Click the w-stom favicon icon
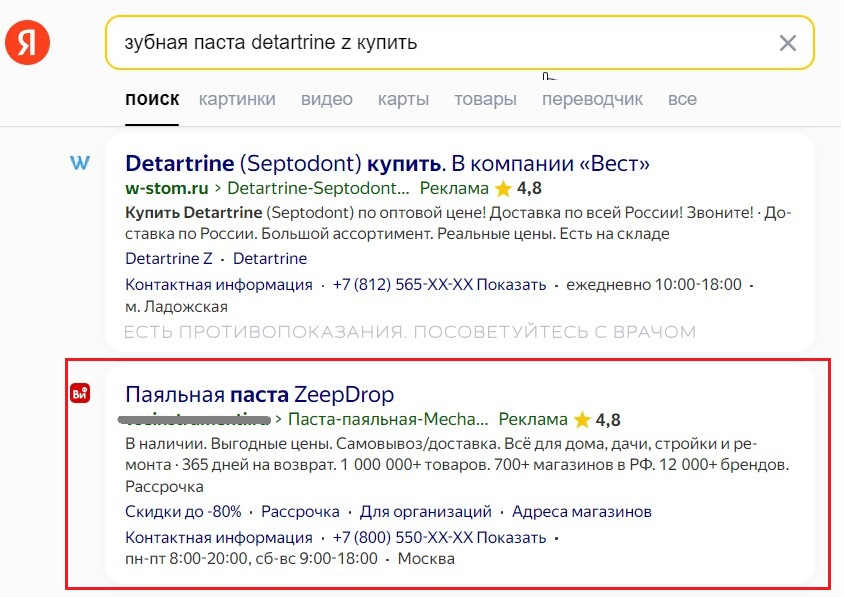The image size is (844, 597). pos(80,163)
